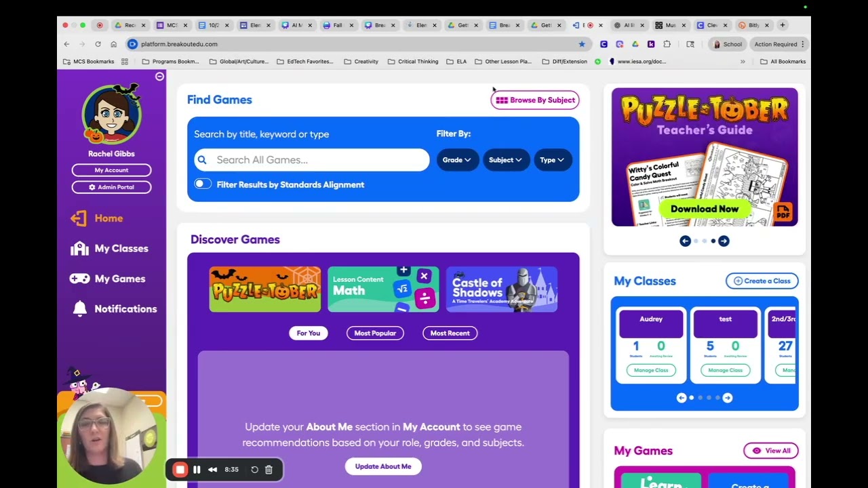Open the browser extensions puzzle icon
Viewport: 868px width, 488px height.
click(x=667, y=44)
